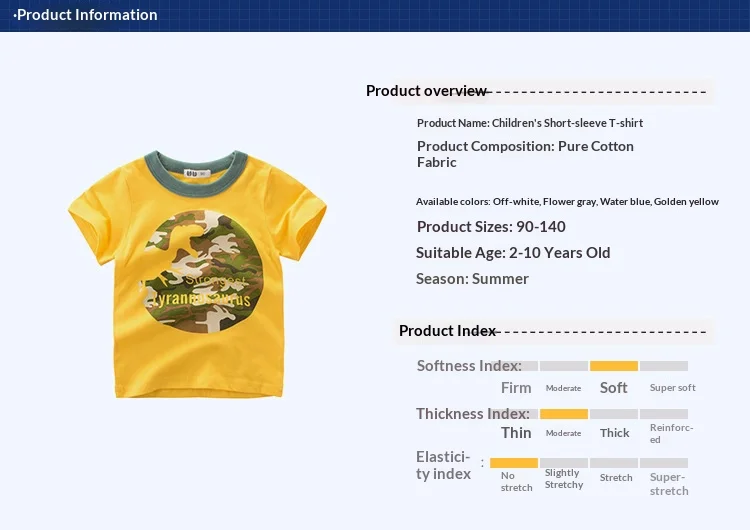Click the yellow dinosaur T-shirt image
Viewport: 750px width, 530px height.
click(x=197, y=274)
